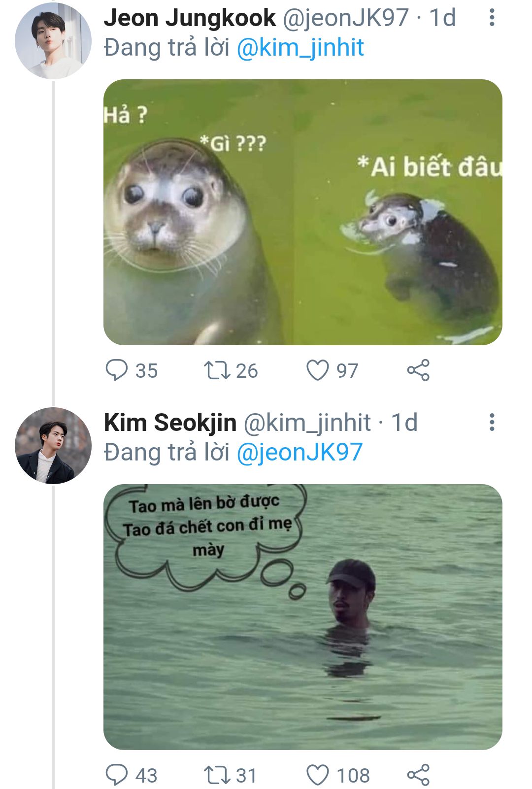Share Jeon Jungkook's seal meme tweet
Viewport: 532px width, 789px height.
coord(418,370)
